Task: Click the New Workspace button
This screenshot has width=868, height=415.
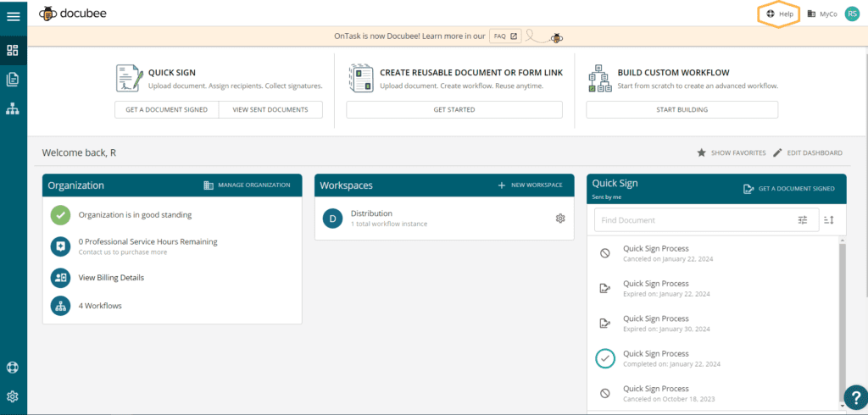Action: tap(530, 185)
